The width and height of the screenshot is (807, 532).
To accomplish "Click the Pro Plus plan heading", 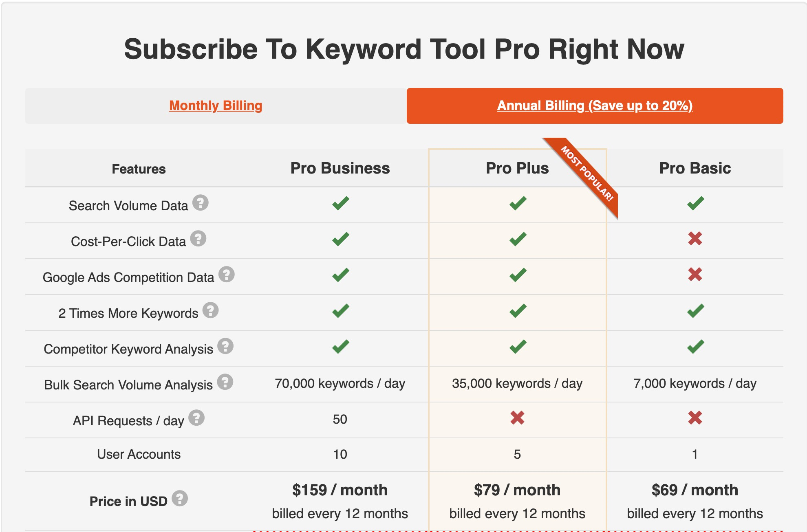I will click(517, 168).
